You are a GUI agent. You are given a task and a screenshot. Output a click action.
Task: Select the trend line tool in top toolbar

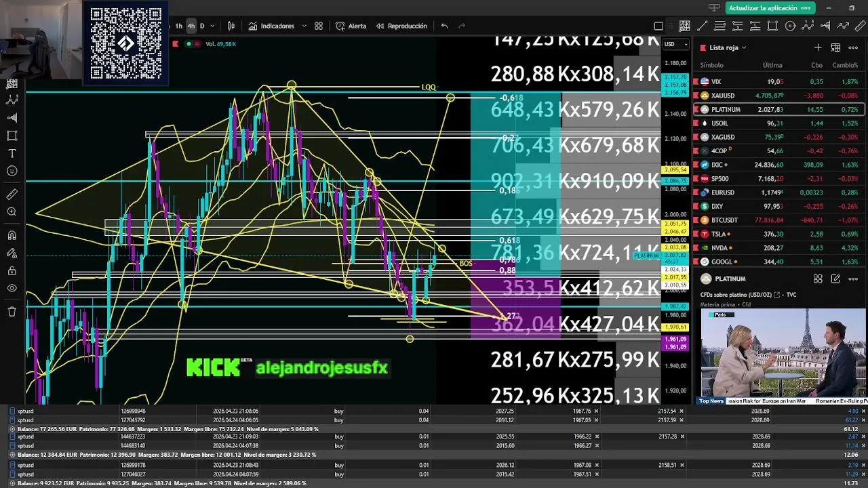[x=702, y=26]
